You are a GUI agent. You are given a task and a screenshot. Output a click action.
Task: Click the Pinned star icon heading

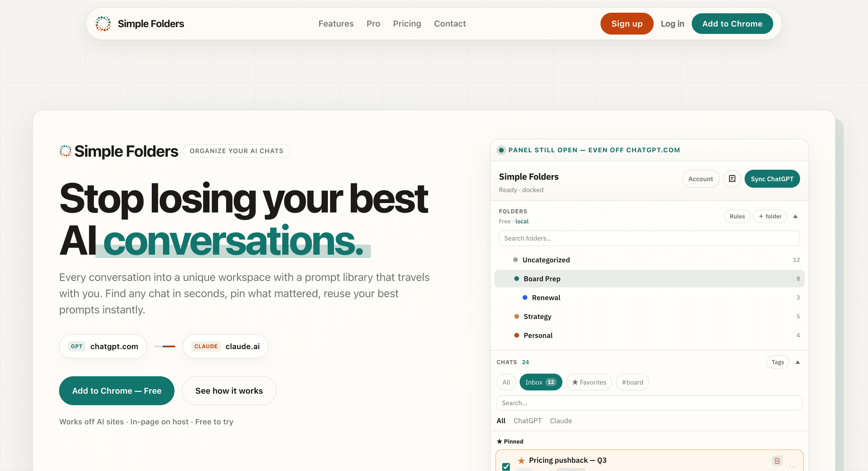point(499,441)
